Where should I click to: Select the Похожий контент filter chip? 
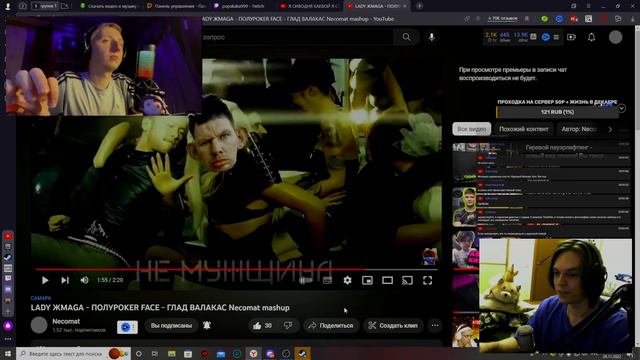(524, 129)
